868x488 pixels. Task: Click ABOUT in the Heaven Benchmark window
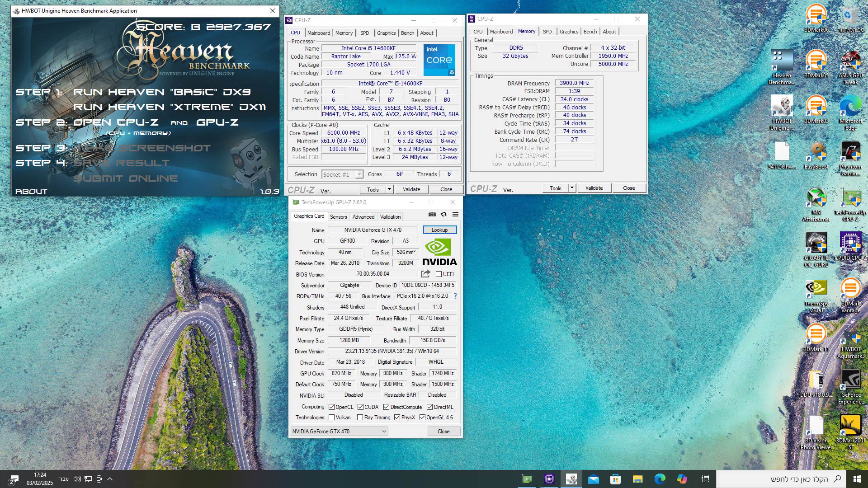pos(31,192)
